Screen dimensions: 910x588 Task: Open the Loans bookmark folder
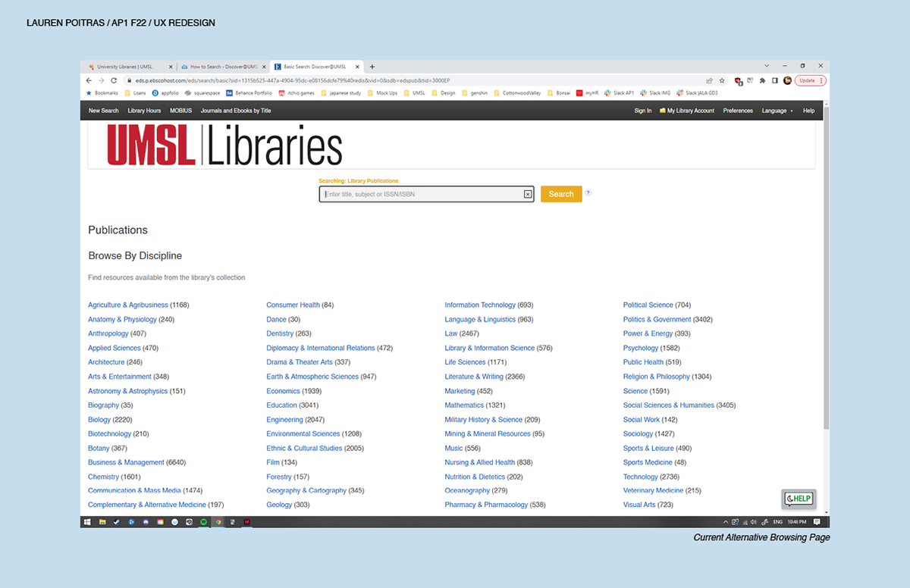[x=135, y=93]
